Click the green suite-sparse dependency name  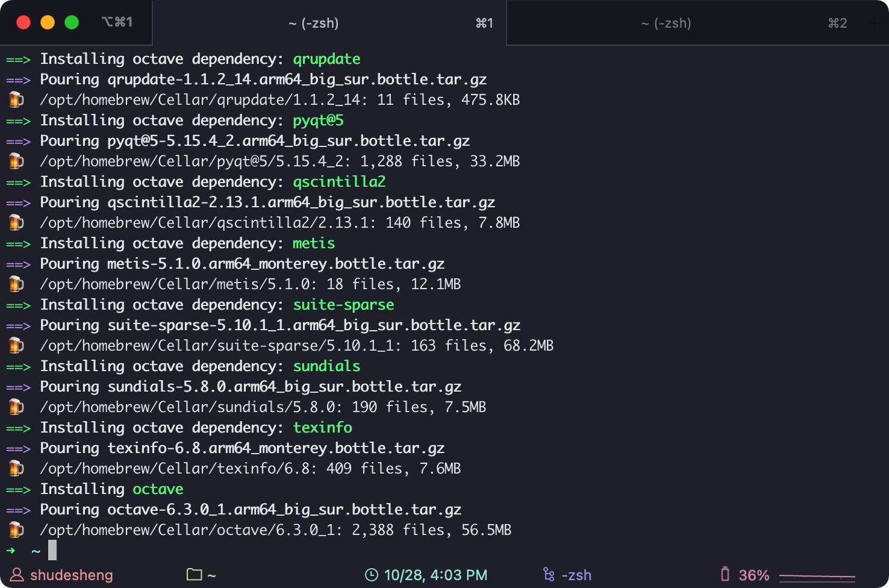[x=343, y=305]
